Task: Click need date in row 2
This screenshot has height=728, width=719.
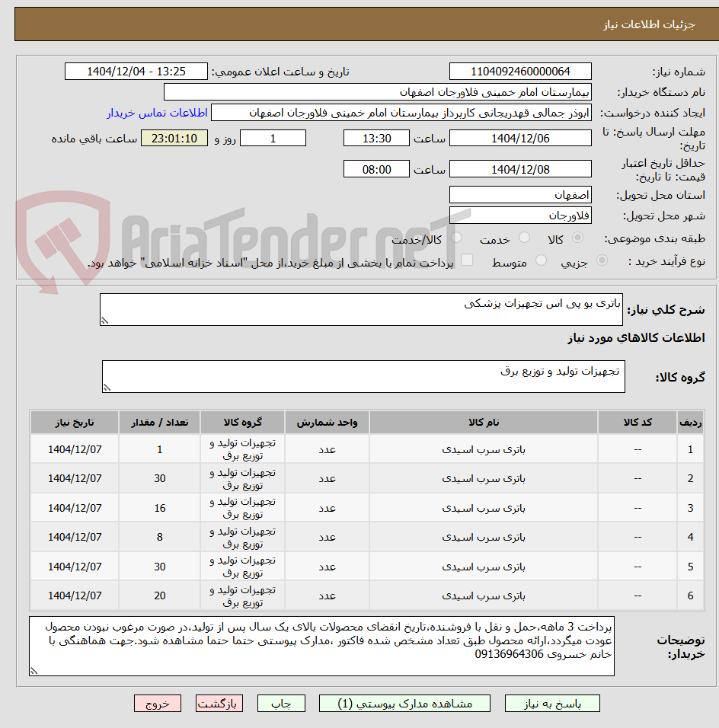Action: [x=75, y=479]
